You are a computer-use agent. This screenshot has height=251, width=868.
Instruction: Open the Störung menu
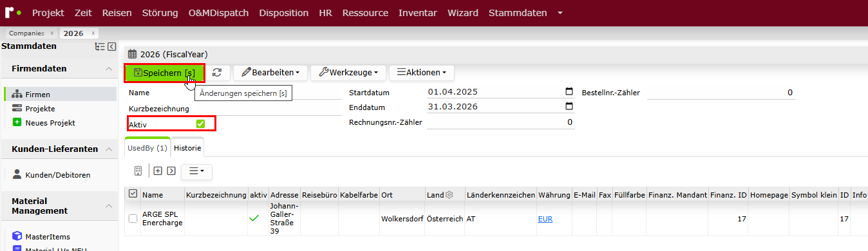[160, 13]
